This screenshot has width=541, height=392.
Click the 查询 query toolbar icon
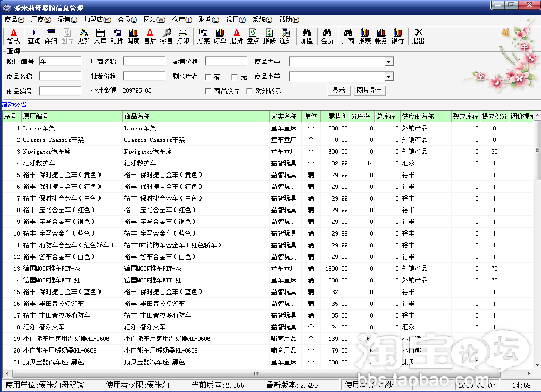34,36
